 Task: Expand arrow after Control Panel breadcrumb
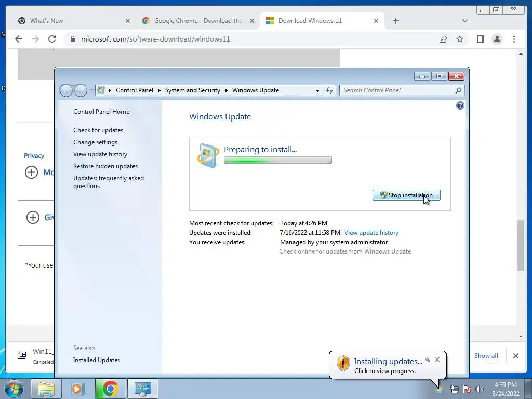click(159, 90)
